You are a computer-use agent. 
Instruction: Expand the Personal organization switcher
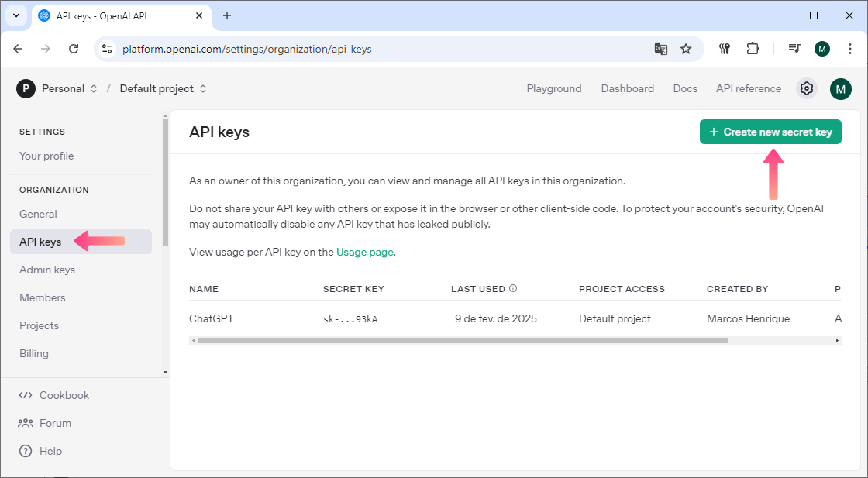point(69,88)
